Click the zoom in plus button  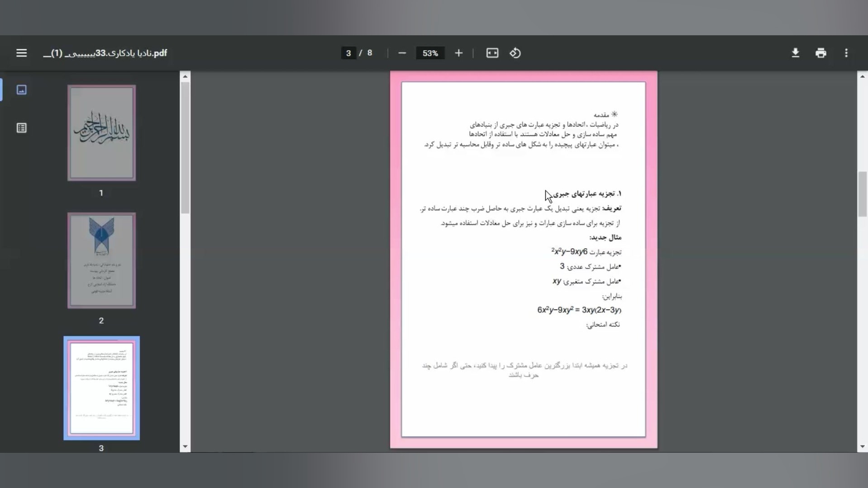(458, 53)
